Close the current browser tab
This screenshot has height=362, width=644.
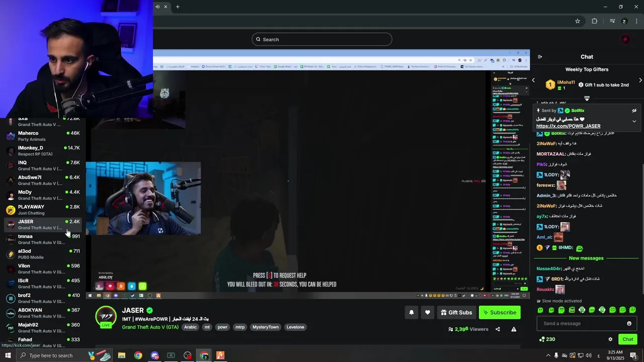(166, 7)
